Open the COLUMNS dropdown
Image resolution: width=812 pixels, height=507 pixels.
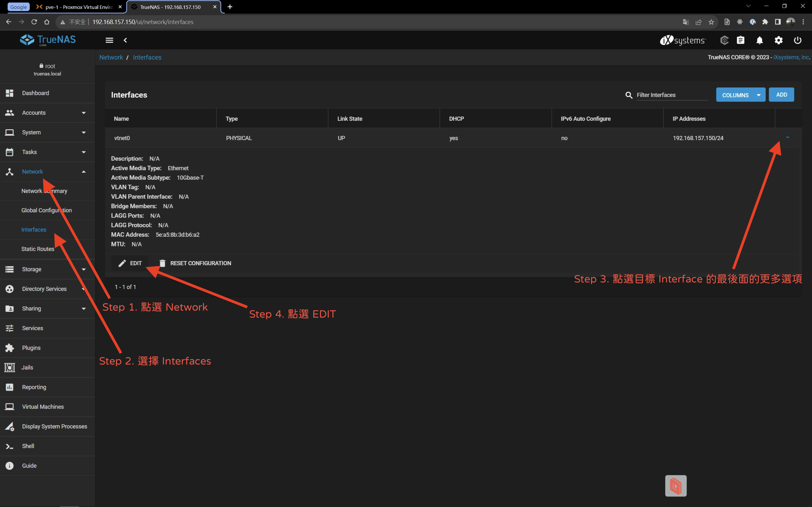(x=741, y=95)
